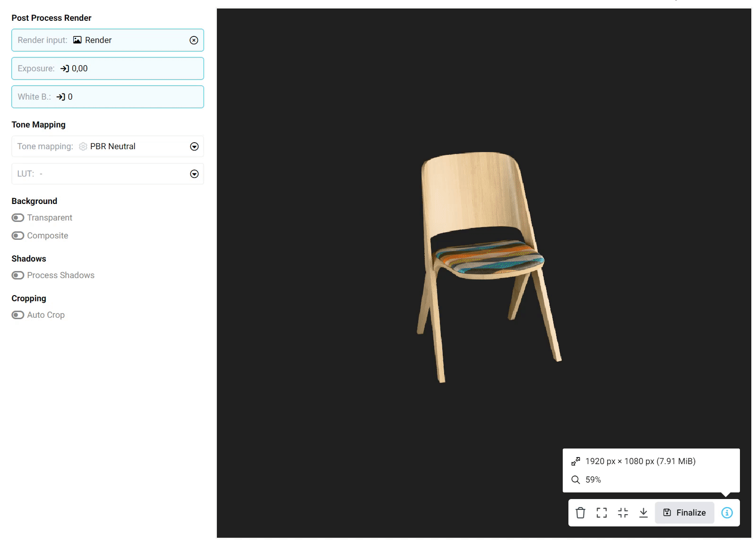Toggle Auto Crop on
Screen dimensions: 756x542
[18, 315]
